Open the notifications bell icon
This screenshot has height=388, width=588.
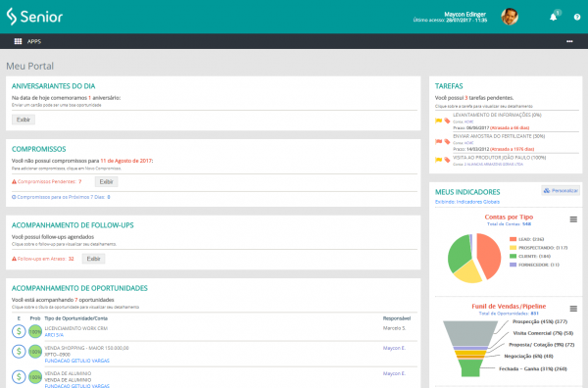click(x=553, y=18)
